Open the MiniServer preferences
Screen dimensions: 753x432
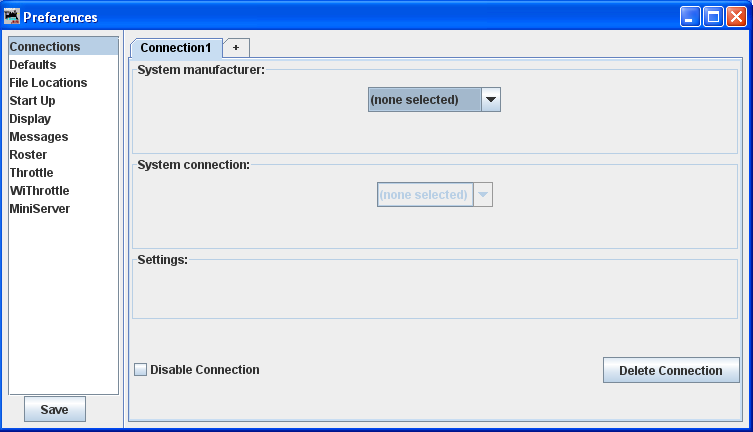coord(40,209)
